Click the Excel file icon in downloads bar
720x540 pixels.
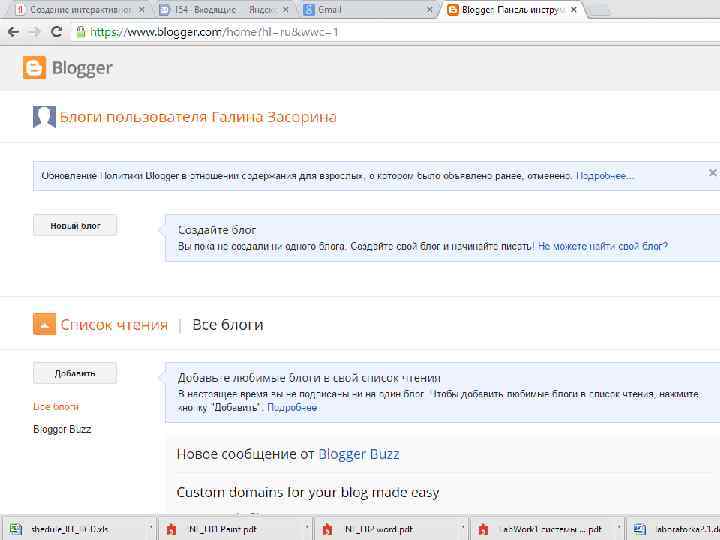16,529
